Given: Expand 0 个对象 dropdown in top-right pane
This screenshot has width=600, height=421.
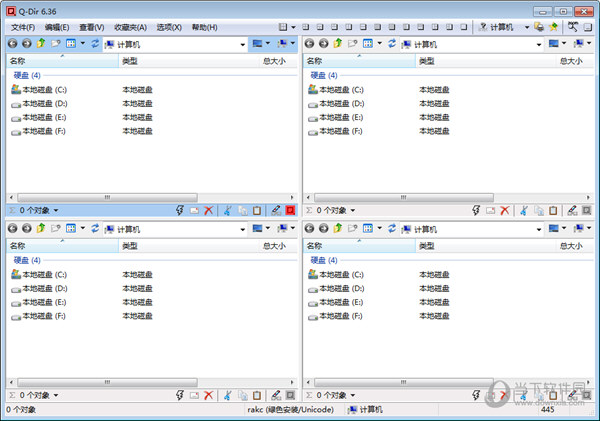Looking at the screenshot, I should [x=353, y=210].
